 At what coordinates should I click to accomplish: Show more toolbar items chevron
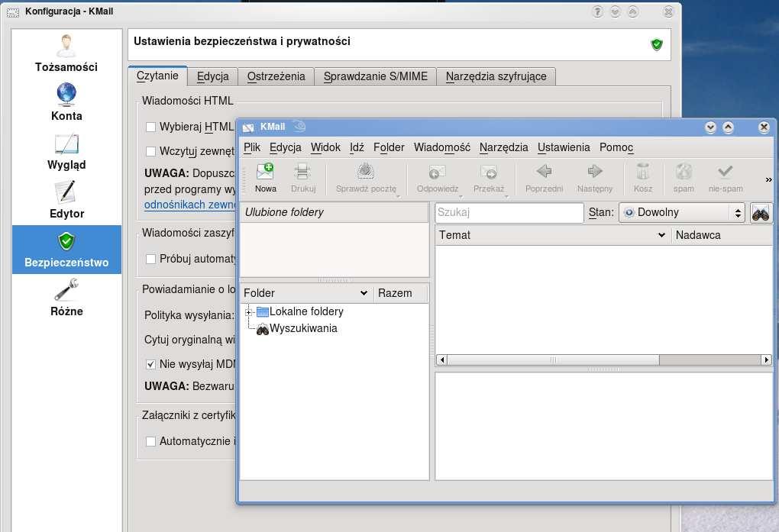(768, 179)
